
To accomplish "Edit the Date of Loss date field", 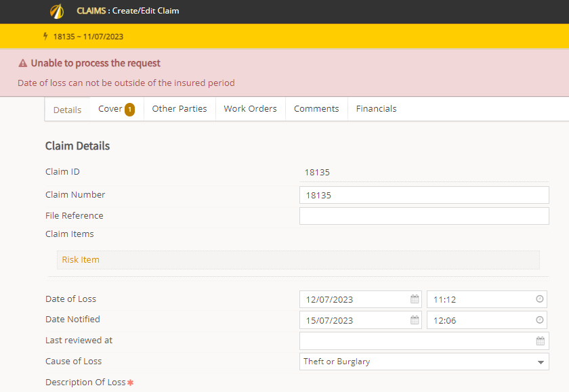I will coord(360,299).
